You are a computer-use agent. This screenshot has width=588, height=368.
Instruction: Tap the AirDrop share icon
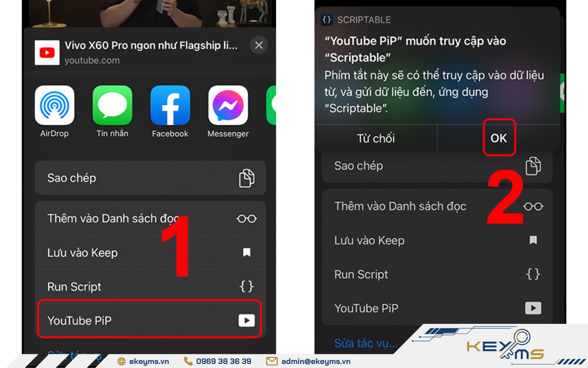click(54, 105)
